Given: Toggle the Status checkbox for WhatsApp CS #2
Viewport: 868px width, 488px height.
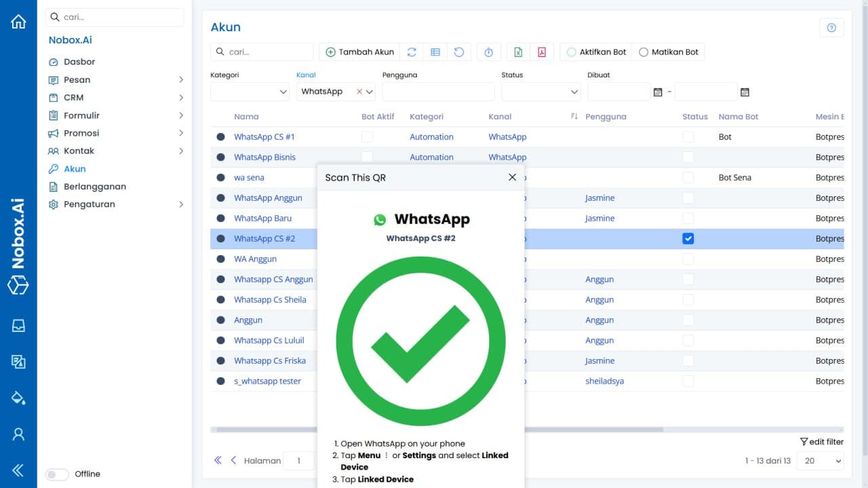Looking at the screenshot, I should (x=688, y=238).
